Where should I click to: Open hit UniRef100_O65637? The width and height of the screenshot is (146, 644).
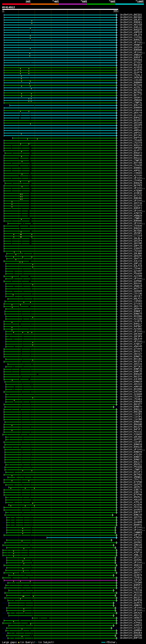[131, 618]
